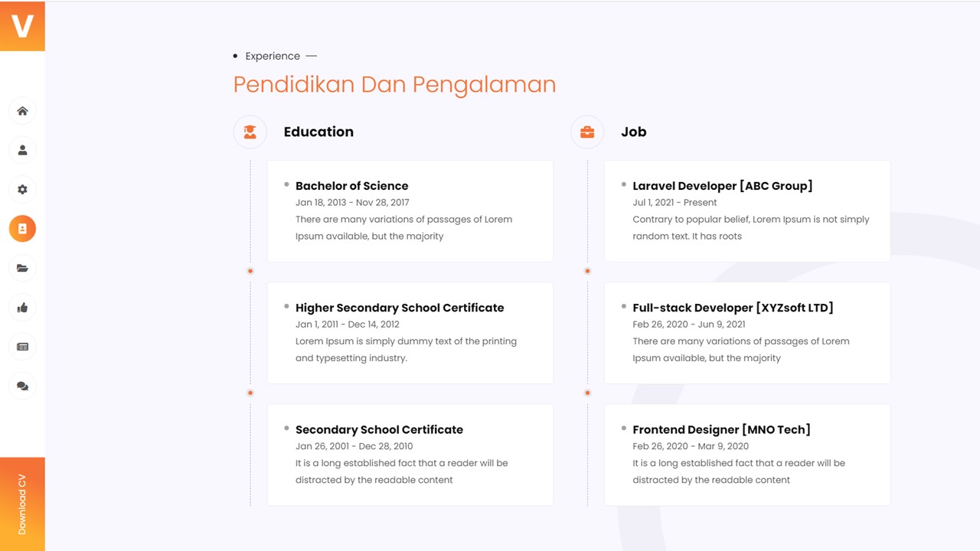Click Laravel Developer [ABC Group] title
Screen dimensions: 980x551
pos(722,186)
